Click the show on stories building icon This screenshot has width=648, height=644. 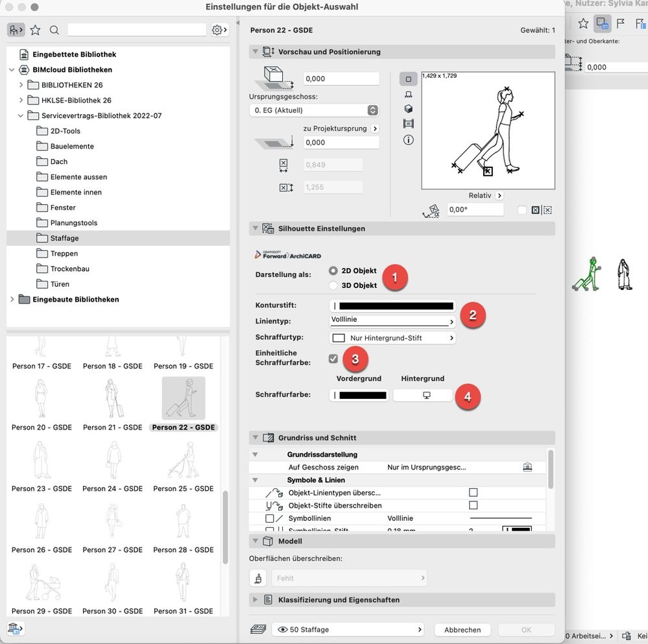click(527, 467)
